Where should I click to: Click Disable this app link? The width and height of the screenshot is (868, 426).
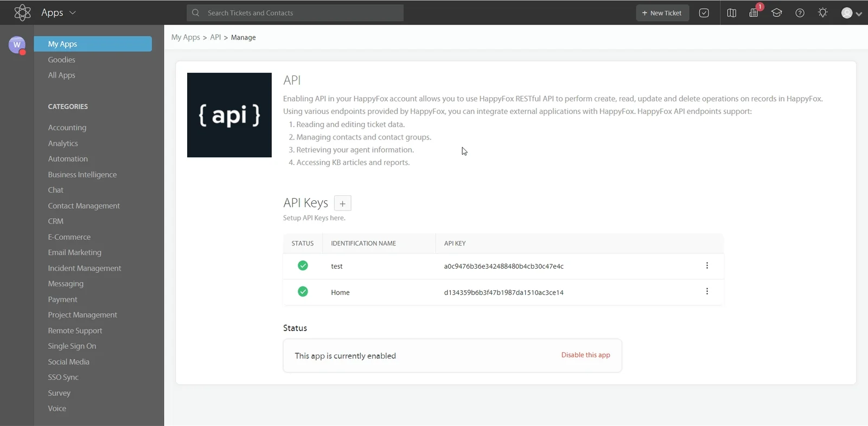point(585,355)
